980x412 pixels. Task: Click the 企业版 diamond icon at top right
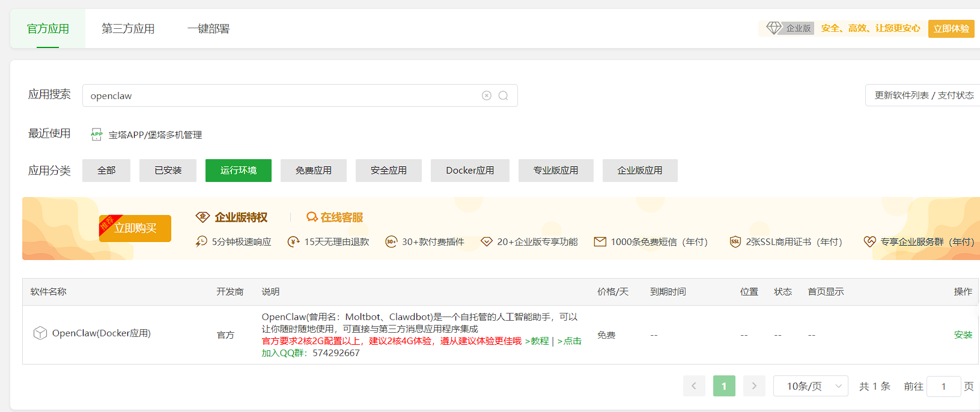click(x=774, y=28)
